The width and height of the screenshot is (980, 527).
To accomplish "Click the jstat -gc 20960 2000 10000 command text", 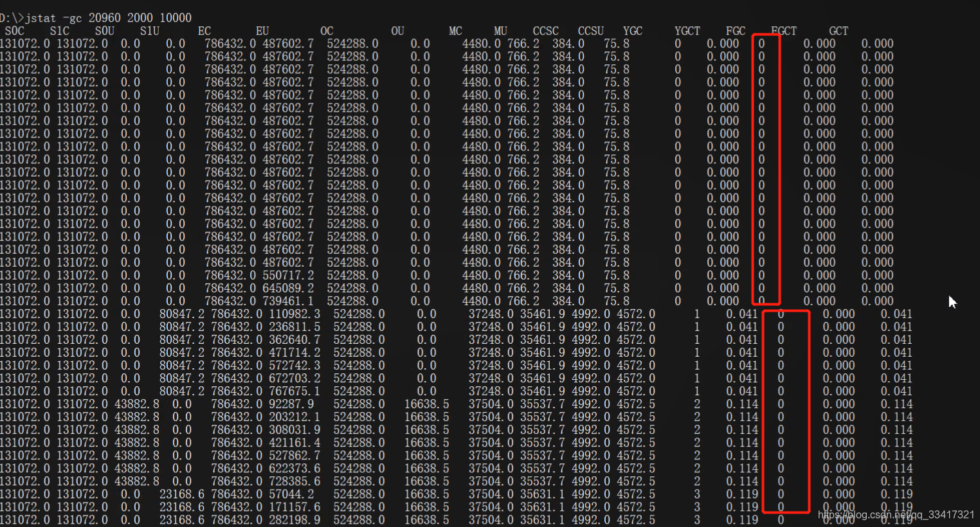I will point(109,18).
